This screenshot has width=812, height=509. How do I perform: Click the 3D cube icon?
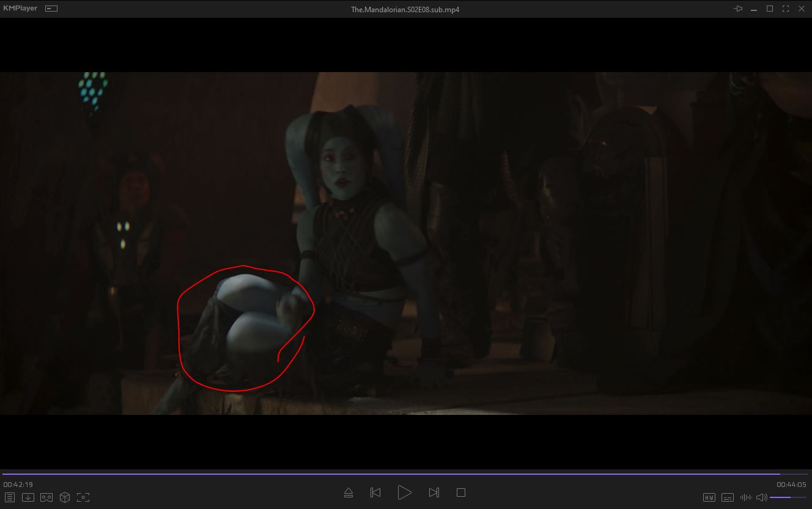click(65, 497)
